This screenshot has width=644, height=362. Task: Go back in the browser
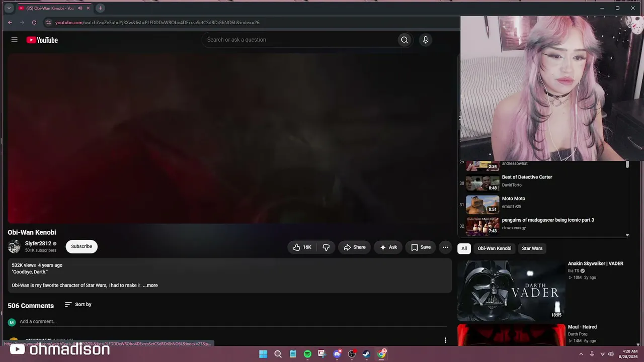tap(10, 22)
